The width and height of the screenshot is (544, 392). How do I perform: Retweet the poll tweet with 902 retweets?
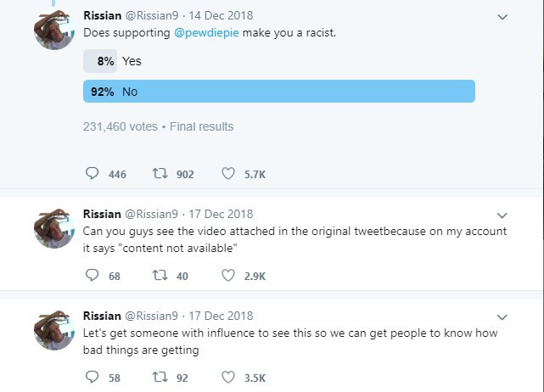[160, 173]
